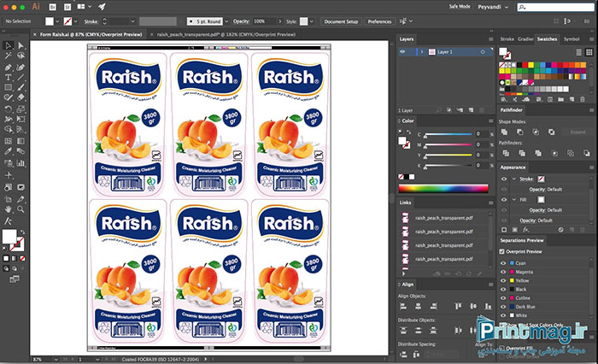Open the Stroke panel tab

pyautogui.click(x=507, y=39)
